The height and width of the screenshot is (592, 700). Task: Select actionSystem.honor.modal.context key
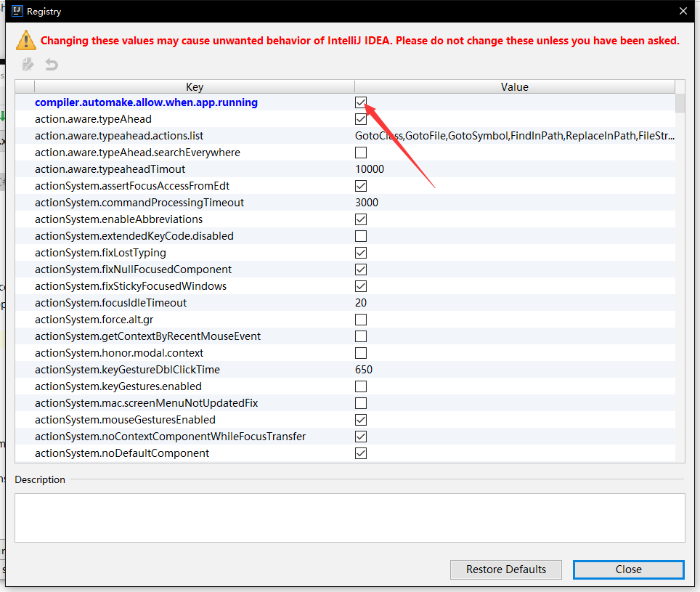coord(119,353)
